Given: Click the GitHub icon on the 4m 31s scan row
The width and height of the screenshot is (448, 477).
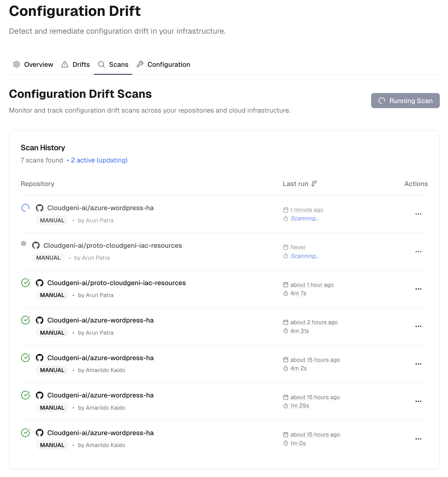Looking at the screenshot, I should coord(39,320).
